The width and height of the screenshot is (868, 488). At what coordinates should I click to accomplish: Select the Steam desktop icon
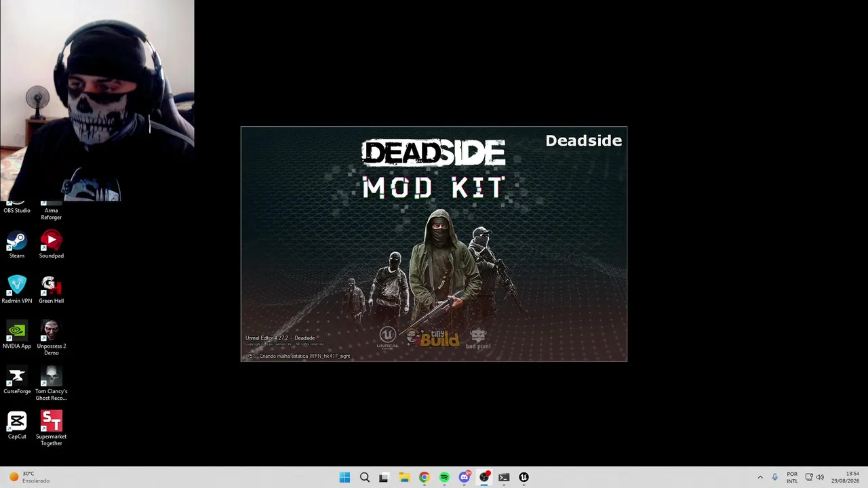point(17,245)
